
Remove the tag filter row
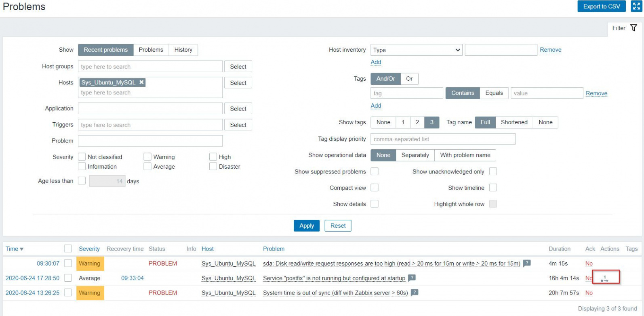click(597, 93)
